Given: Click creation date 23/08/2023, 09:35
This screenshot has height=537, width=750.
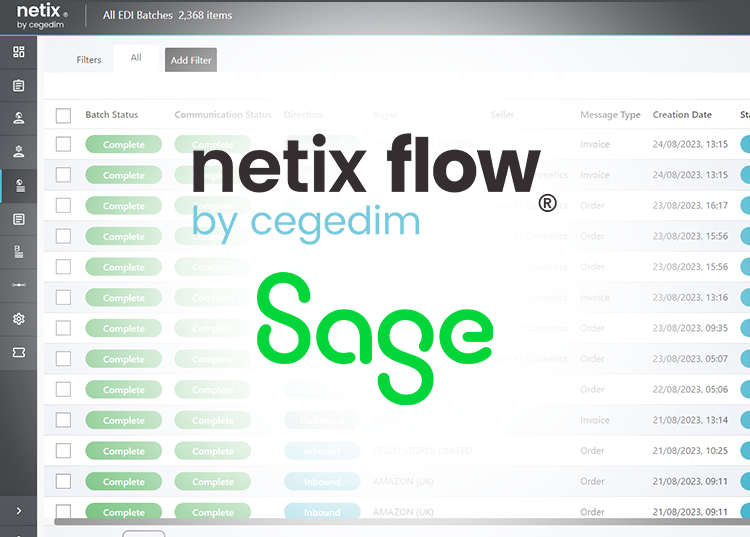Looking at the screenshot, I should [x=690, y=328].
